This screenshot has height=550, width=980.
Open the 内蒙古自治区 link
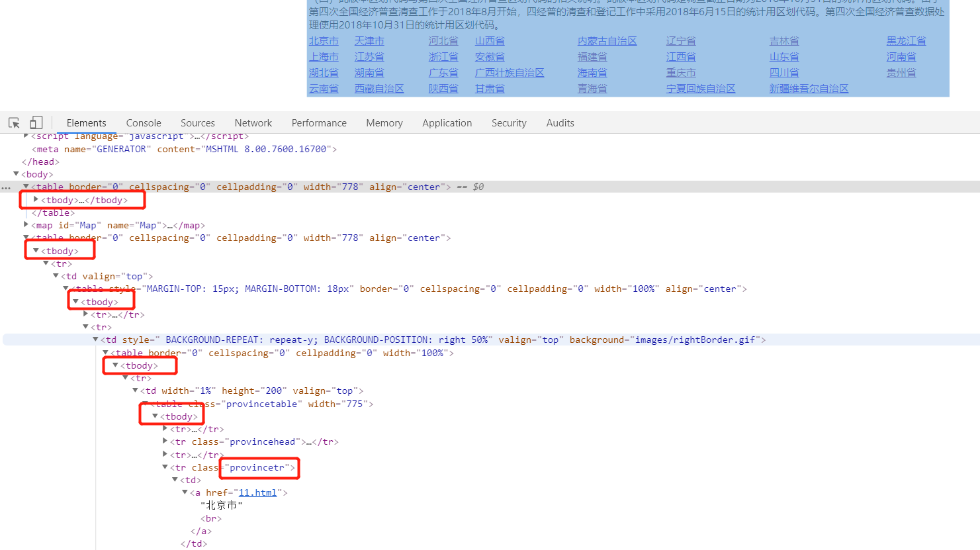(607, 41)
